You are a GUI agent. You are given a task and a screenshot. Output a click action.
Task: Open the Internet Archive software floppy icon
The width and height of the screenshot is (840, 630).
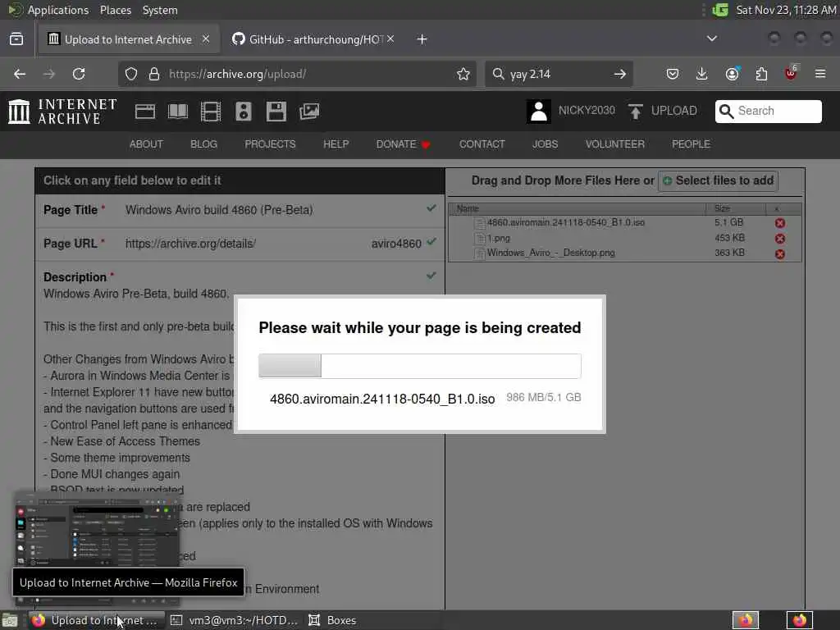276,112
